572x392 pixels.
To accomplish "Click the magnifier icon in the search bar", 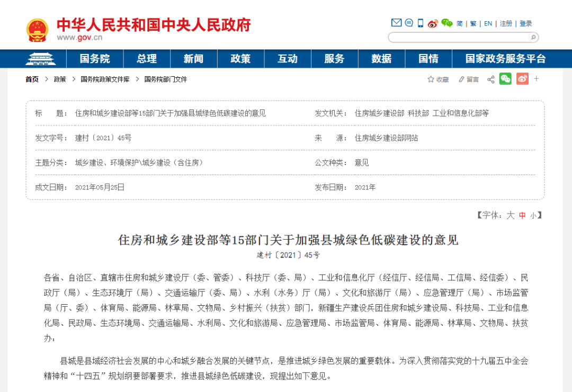I will click(532, 38).
